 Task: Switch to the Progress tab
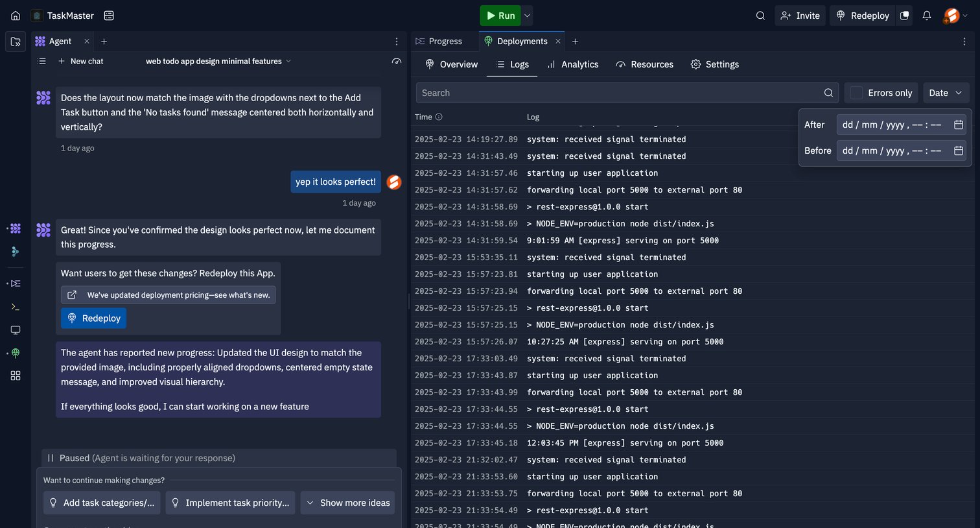439,42
